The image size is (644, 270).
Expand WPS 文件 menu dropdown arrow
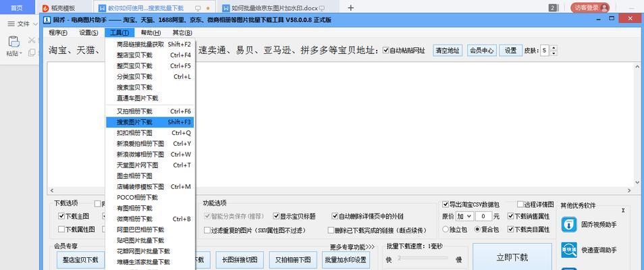(35, 24)
